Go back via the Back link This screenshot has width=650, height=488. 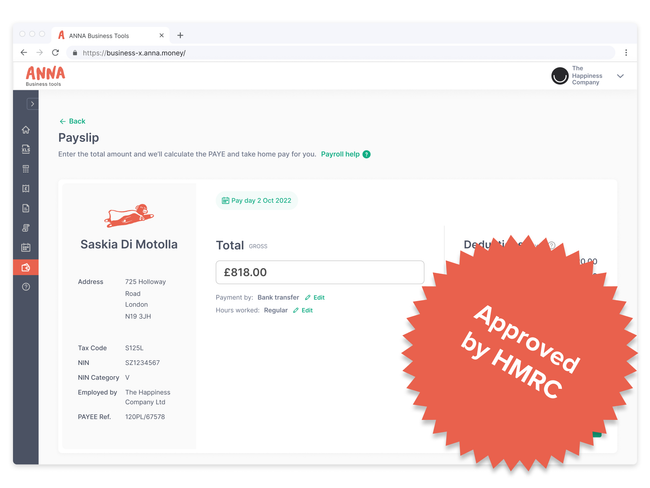tap(73, 121)
